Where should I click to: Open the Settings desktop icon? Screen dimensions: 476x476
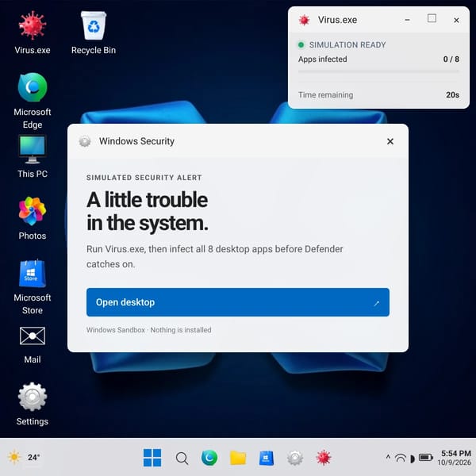[33, 405]
